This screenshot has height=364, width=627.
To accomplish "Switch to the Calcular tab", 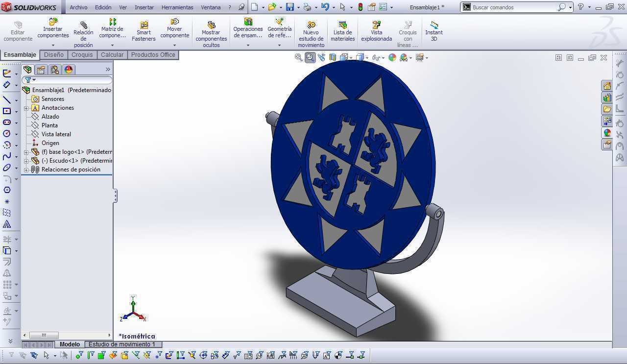I will click(112, 55).
